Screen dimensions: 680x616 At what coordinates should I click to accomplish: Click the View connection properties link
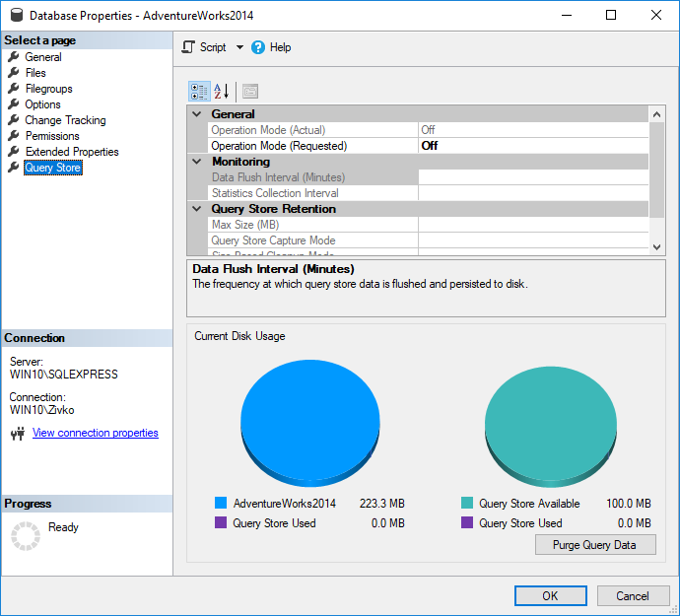coord(95,433)
